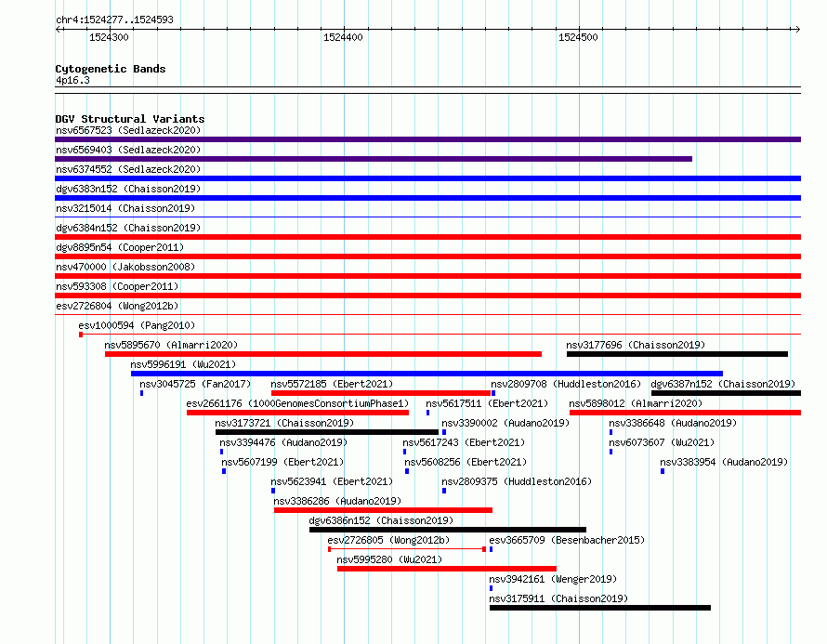Click esv2726805 (Wong2012b) label
Screen dimensions: 827x644
tap(388, 540)
